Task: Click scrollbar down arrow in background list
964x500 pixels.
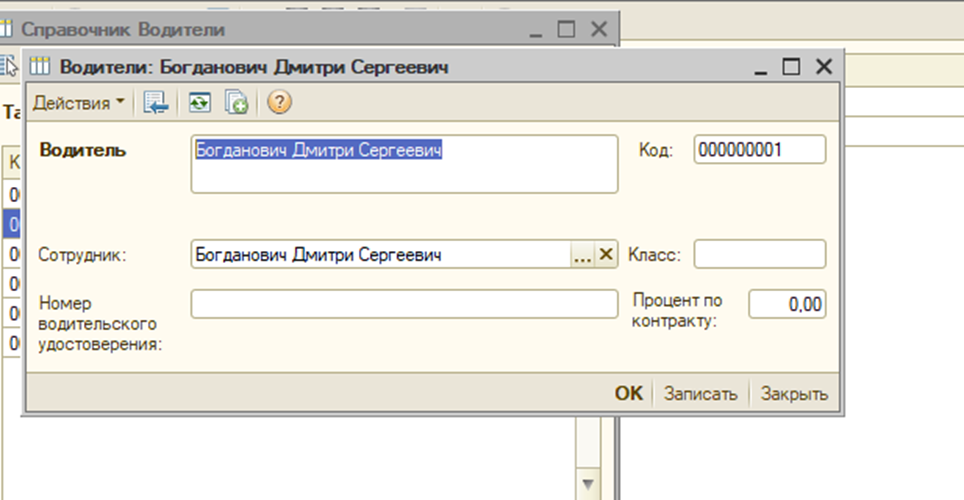Action: (588, 481)
